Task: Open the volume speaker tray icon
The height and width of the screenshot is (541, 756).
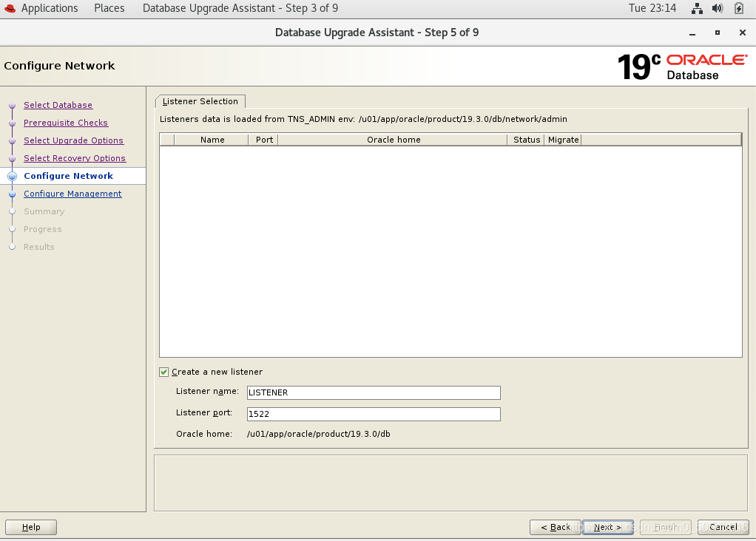Action: tap(718, 8)
